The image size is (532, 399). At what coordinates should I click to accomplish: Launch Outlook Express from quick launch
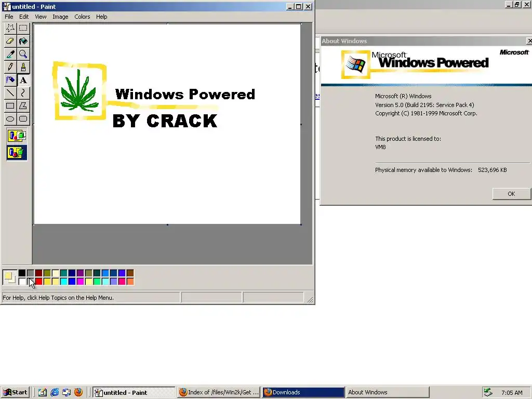tap(66, 392)
